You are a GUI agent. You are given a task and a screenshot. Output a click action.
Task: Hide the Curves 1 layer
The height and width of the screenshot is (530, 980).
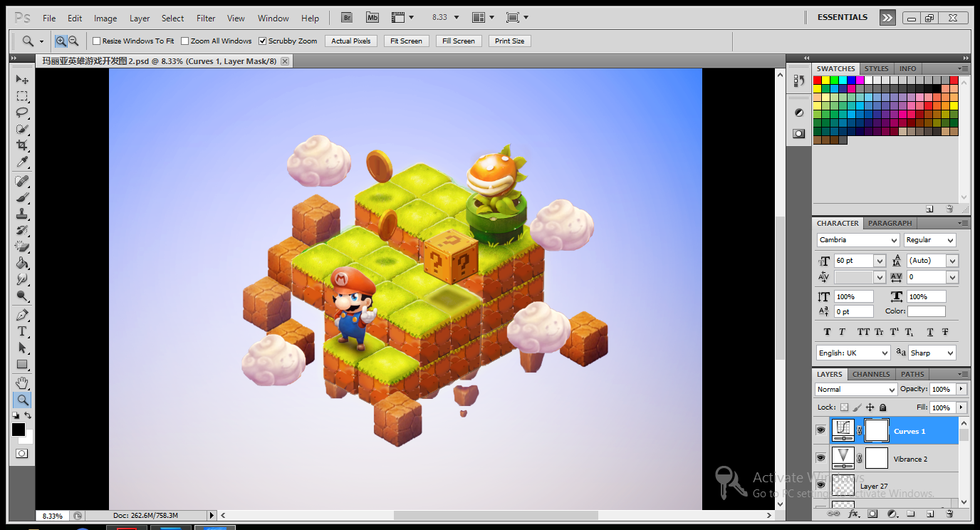pos(820,431)
